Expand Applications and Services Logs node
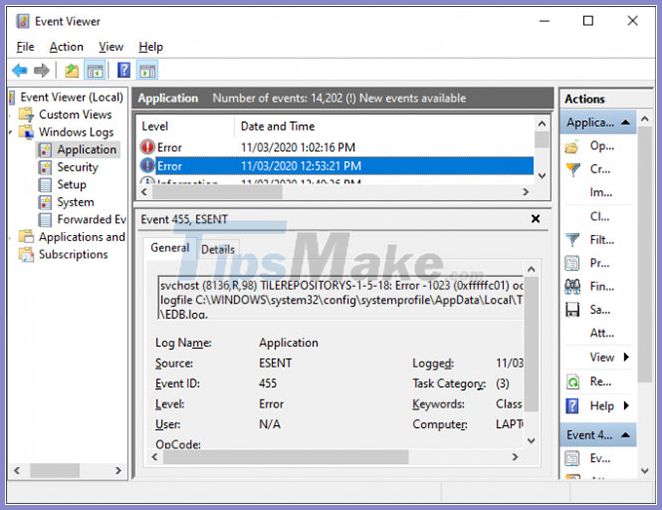Viewport: 662px width, 510px height. [x=11, y=237]
